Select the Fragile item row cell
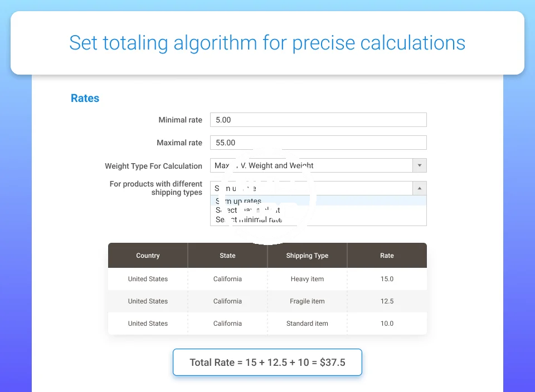This screenshot has width=535, height=392. pos(307,301)
